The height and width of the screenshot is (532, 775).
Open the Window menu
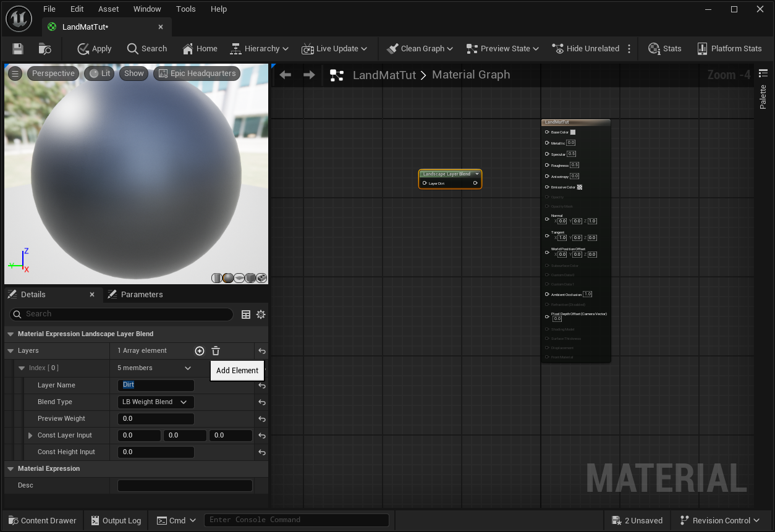[x=147, y=9]
